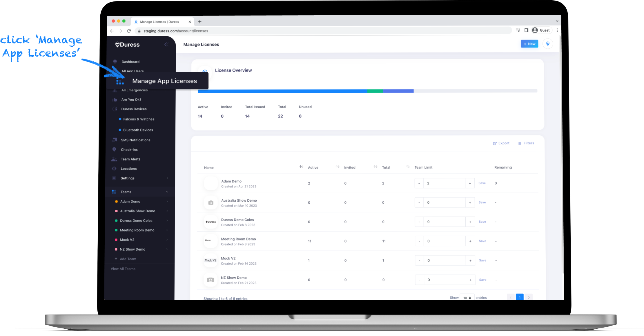Click NZ Show Demo camera placeholder icon

point(211,280)
